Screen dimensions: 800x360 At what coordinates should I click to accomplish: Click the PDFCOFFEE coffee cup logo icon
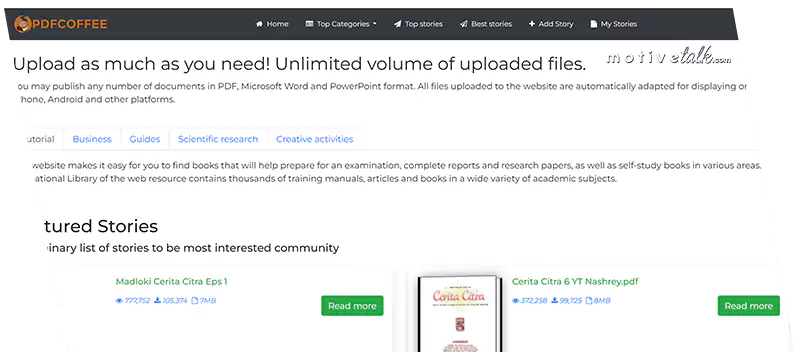tap(22, 23)
